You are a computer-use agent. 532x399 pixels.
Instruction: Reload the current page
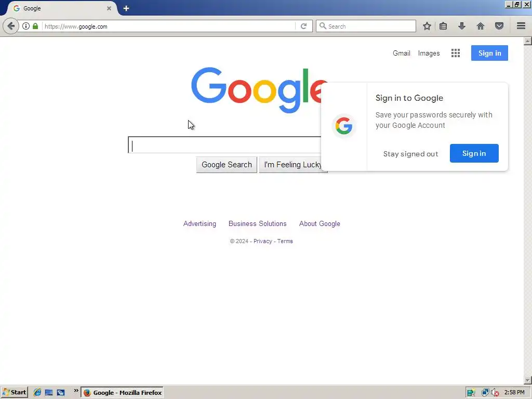(x=303, y=26)
